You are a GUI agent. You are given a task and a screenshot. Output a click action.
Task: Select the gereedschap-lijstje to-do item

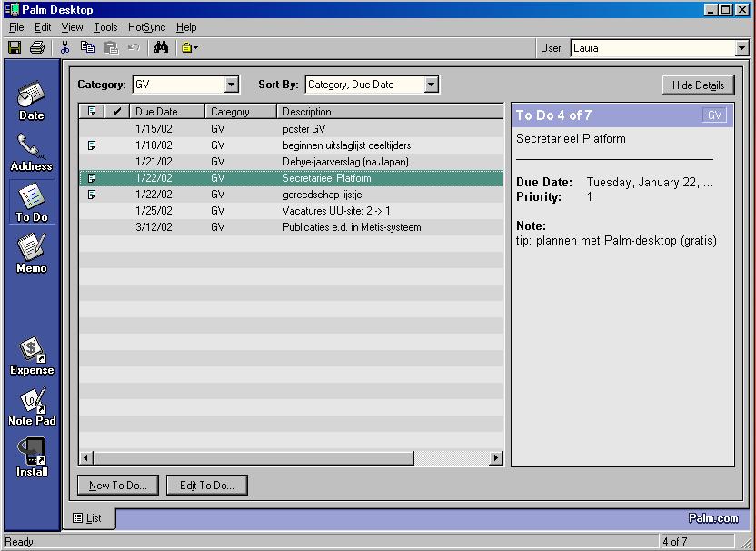pyautogui.click(x=291, y=195)
